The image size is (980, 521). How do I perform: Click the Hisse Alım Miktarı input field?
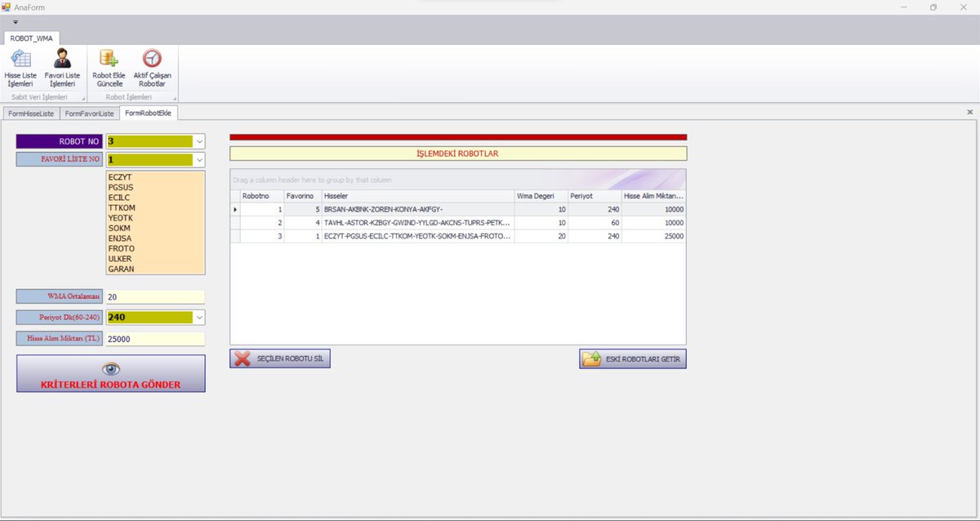(x=155, y=339)
